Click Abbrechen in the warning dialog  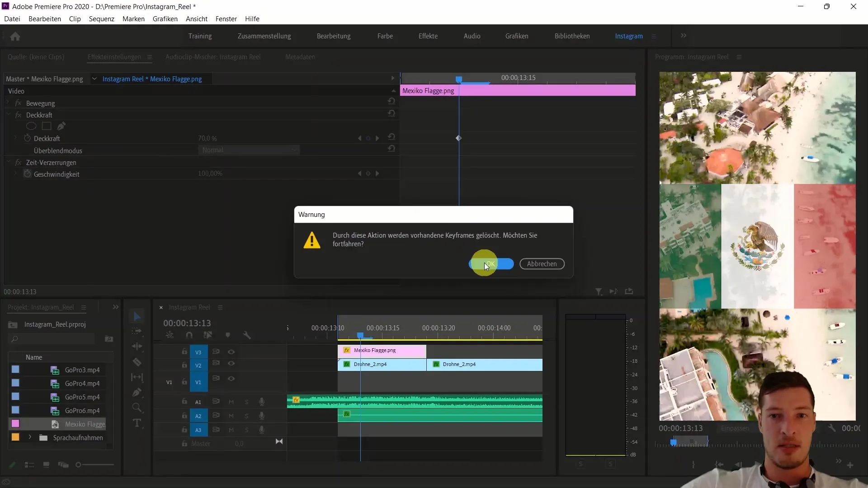[542, 264]
